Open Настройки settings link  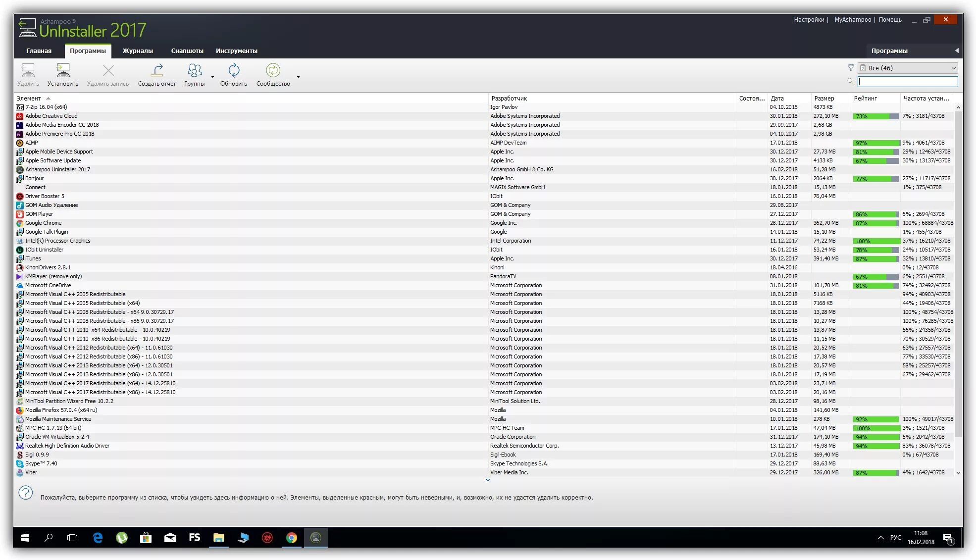(809, 20)
